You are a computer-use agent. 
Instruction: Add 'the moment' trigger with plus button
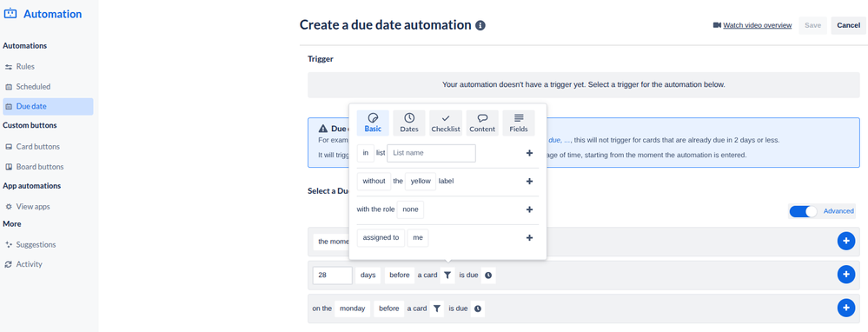tap(846, 242)
